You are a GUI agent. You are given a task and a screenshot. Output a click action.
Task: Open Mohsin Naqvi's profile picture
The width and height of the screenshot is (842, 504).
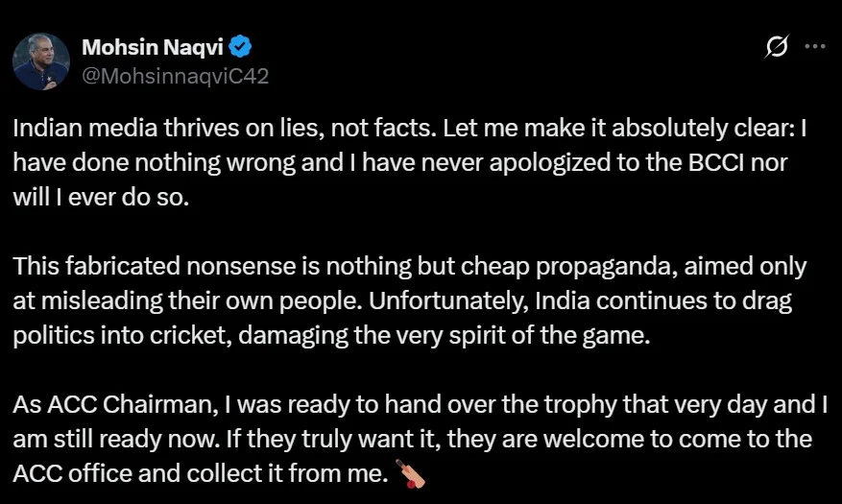41,60
